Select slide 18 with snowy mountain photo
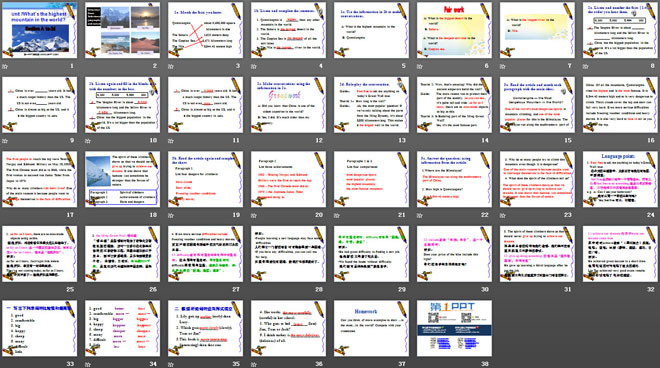The image size is (660, 368). coord(122,179)
